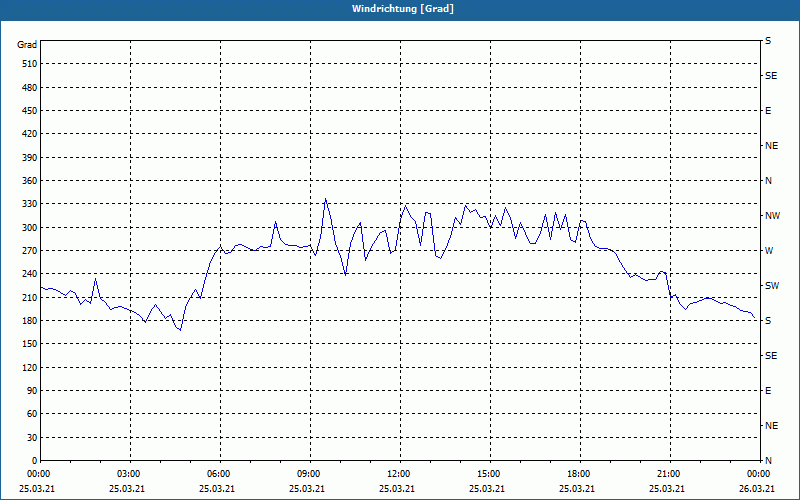Select the W compass label on the right axis
Screen dimensions: 800x500
point(769,251)
